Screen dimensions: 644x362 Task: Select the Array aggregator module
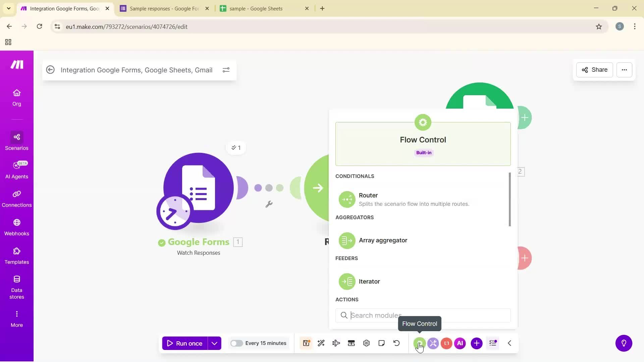click(383, 240)
